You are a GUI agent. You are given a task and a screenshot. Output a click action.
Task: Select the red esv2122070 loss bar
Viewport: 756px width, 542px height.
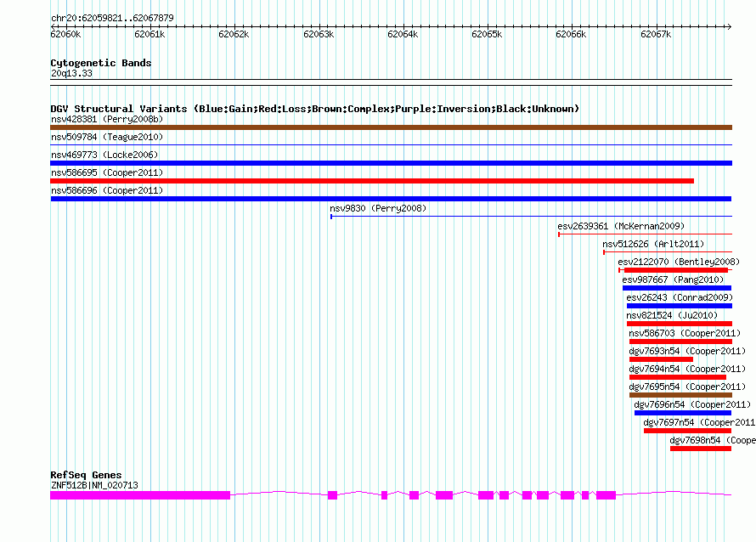[676, 270]
